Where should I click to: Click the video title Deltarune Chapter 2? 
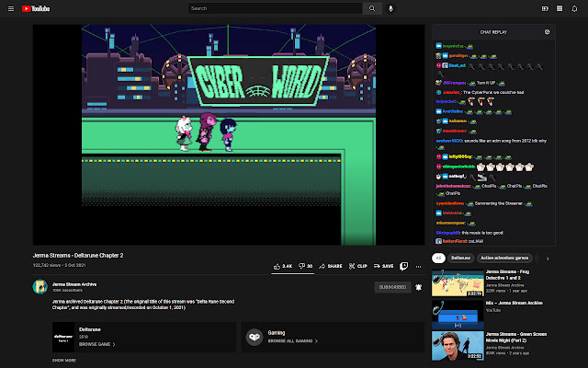pyautogui.click(x=78, y=256)
